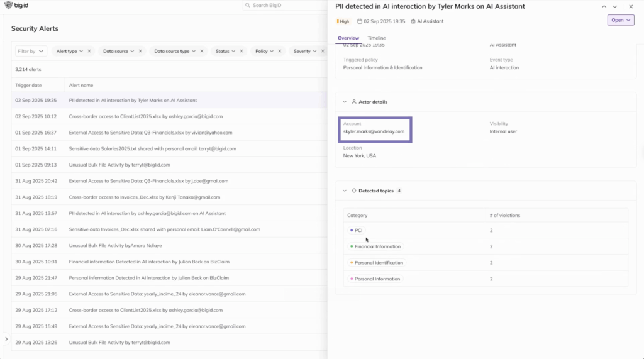Remove the Data source filter chip
This screenshot has width=644, height=359.
(x=140, y=51)
